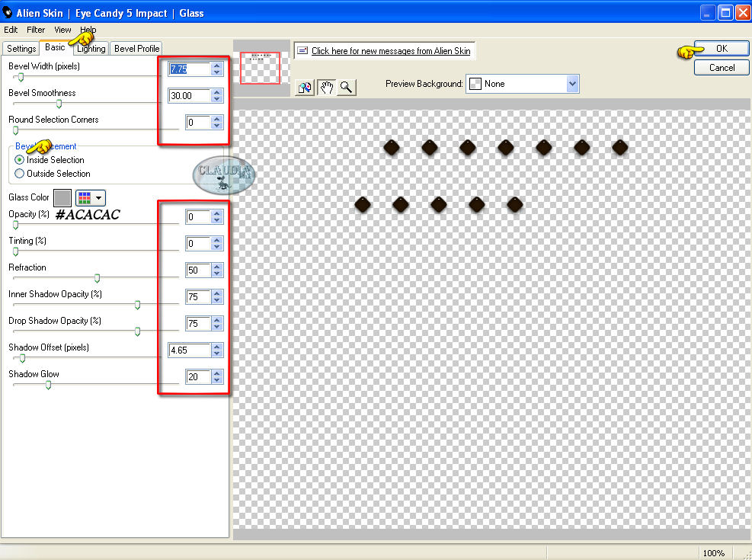
Task: Click the Shadow Offset value field
Action: click(190, 350)
